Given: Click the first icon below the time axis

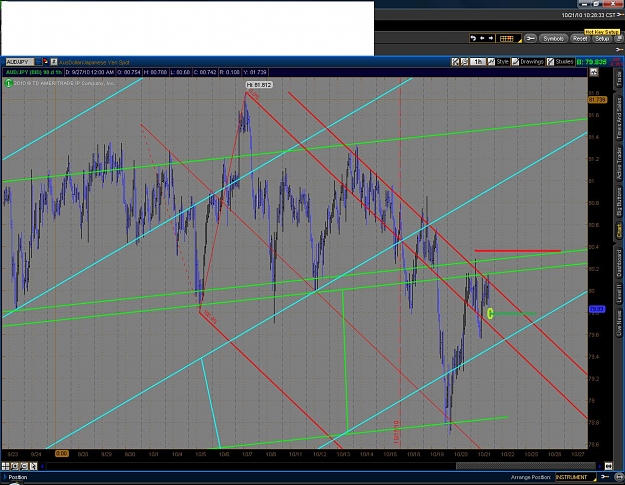Looking at the screenshot, I should pos(5,466).
